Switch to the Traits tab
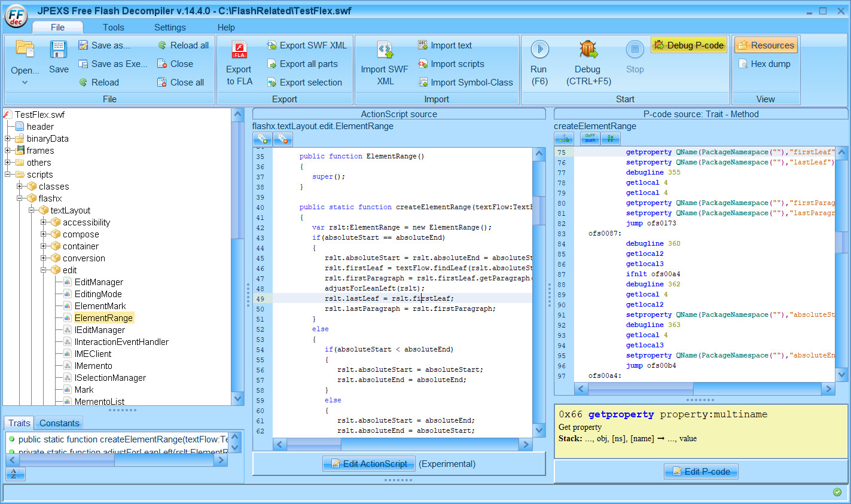The height and width of the screenshot is (504, 851). 19,423
